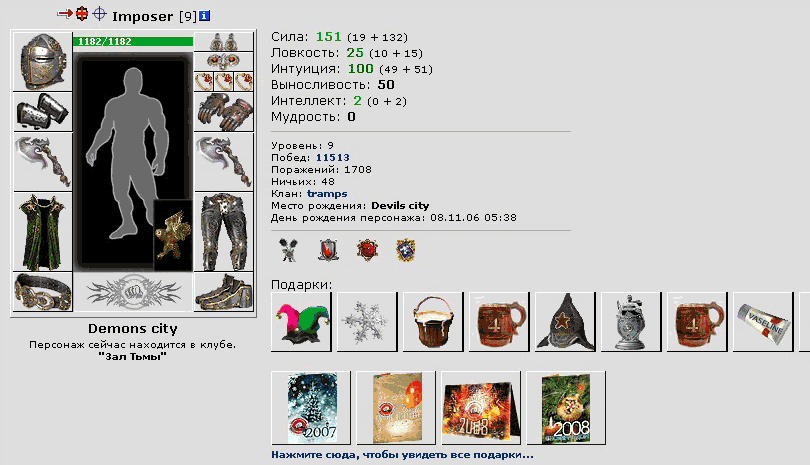Click the link to see all gifts
The width and height of the screenshot is (810, 465).
pos(402,455)
